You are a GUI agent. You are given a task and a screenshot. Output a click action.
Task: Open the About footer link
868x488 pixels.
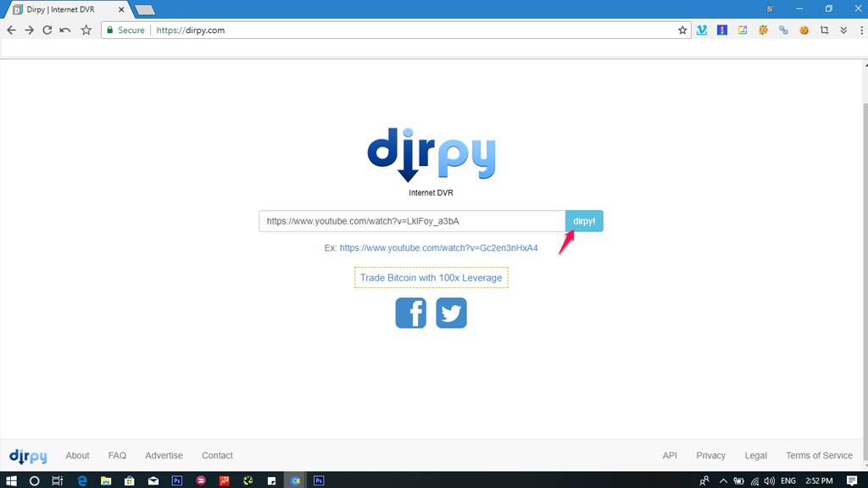pos(77,455)
